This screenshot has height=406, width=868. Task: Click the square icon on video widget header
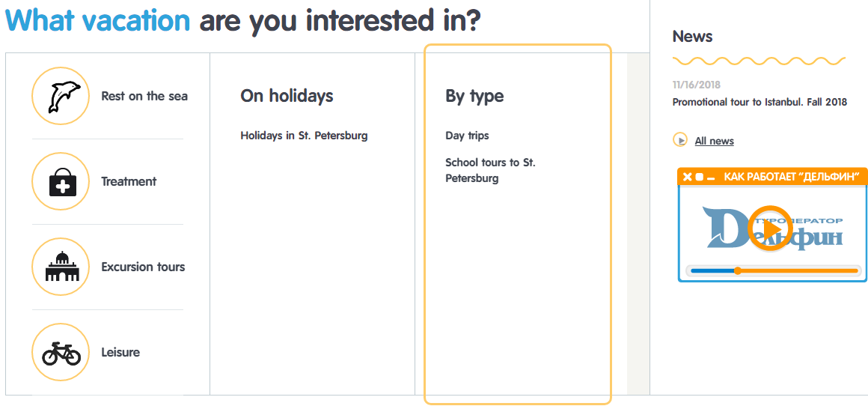[699, 177]
